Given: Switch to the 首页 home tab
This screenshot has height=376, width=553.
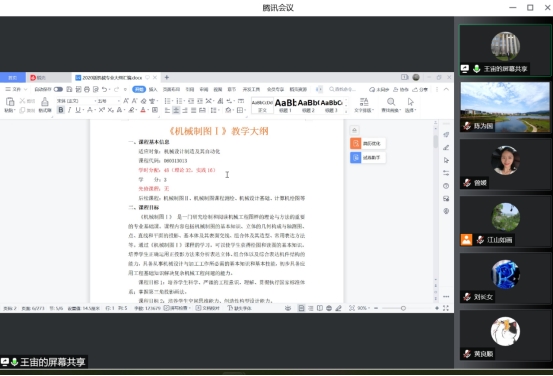Looking at the screenshot, I should 13,78.
